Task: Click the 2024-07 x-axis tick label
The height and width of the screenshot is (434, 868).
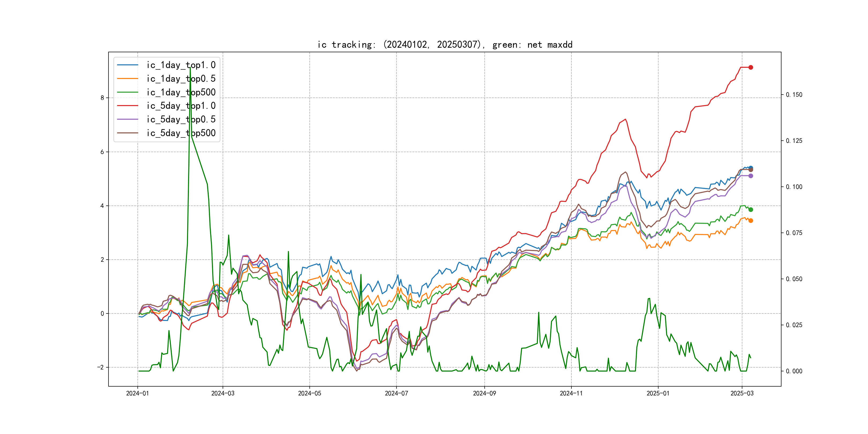Action: pyautogui.click(x=396, y=393)
